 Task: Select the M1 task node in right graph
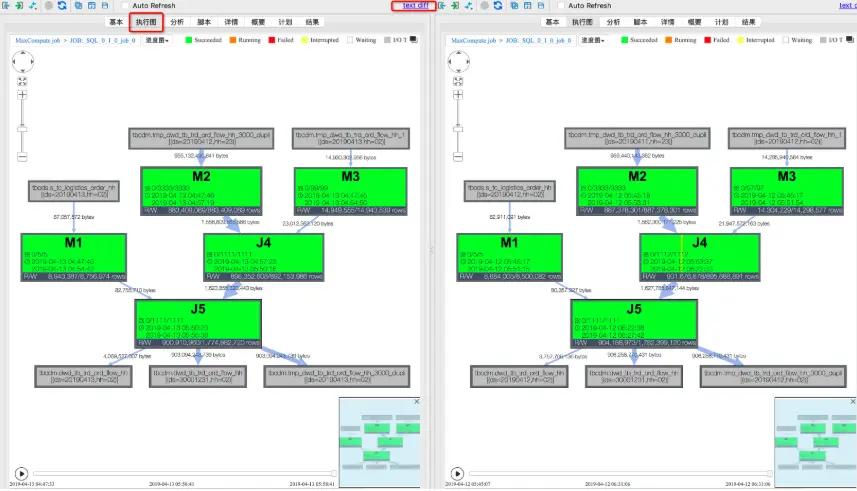(509, 257)
